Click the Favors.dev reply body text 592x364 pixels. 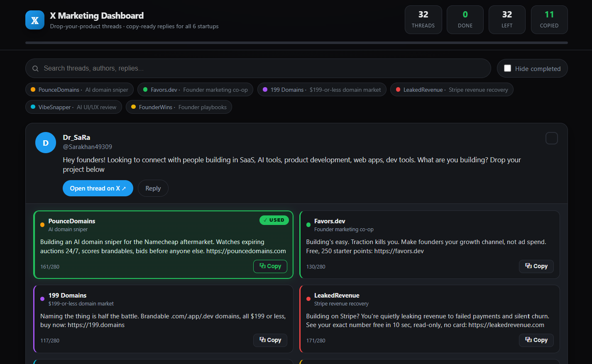pyautogui.click(x=426, y=247)
